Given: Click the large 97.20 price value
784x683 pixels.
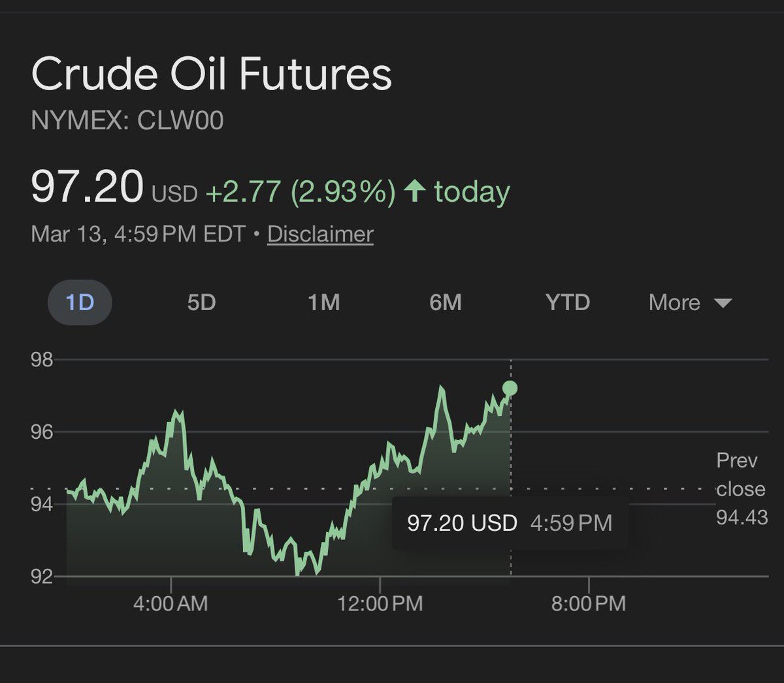Looking at the screenshot, I should point(87,188).
